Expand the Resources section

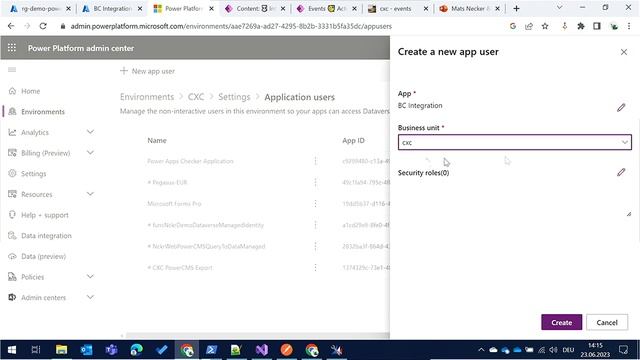(x=90, y=194)
